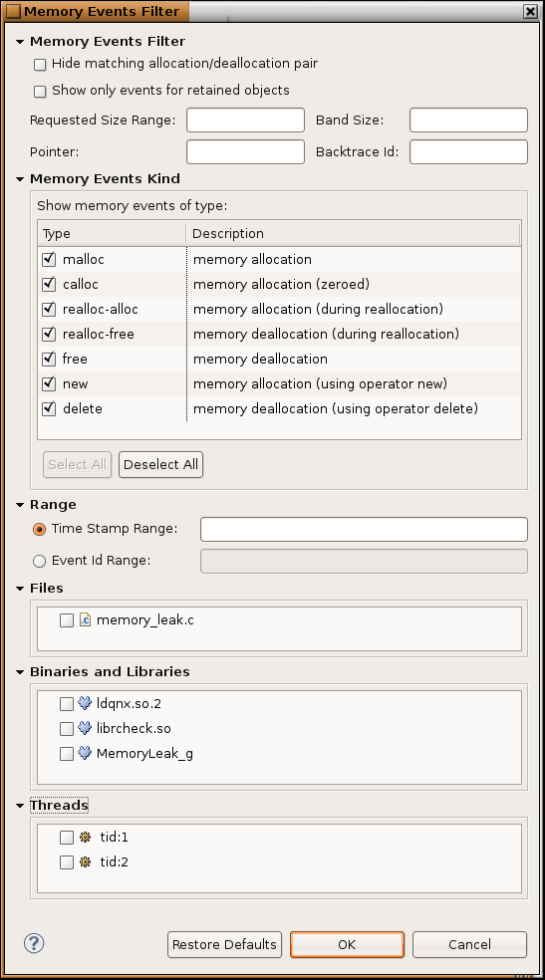
Task: Focus the Requested Size Range field
Action: click(246, 120)
